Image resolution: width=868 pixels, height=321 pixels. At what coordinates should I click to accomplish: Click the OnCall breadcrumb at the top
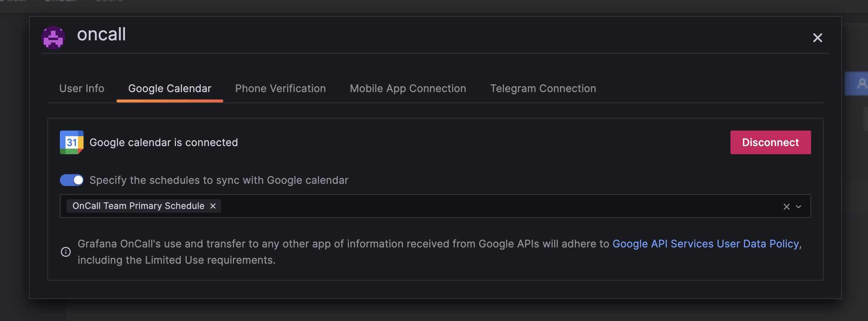61,1
